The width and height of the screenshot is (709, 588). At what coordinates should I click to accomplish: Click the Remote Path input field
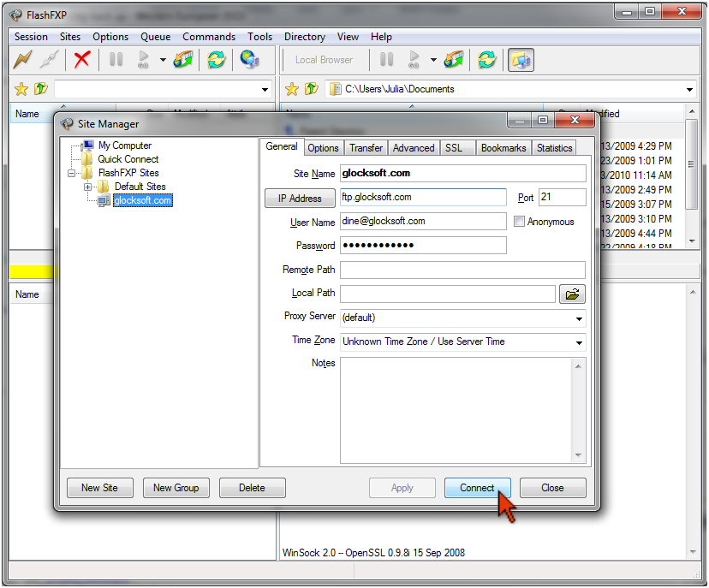(x=462, y=270)
